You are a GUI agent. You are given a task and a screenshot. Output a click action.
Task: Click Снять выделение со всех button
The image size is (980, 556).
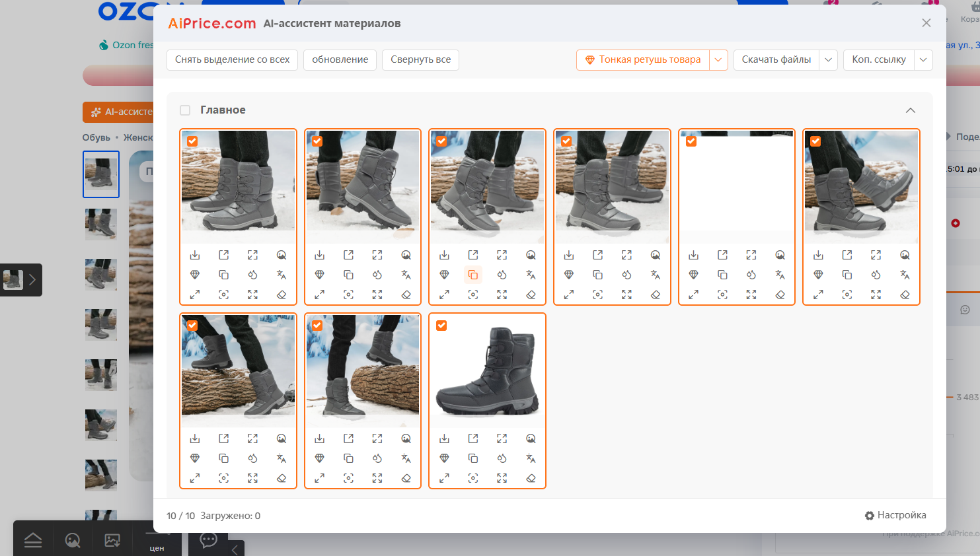click(x=233, y=60)
